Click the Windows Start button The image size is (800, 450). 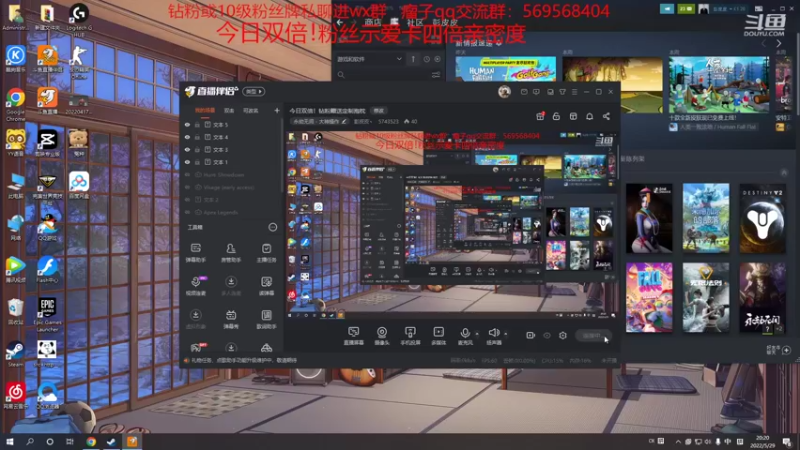point(10,441)
